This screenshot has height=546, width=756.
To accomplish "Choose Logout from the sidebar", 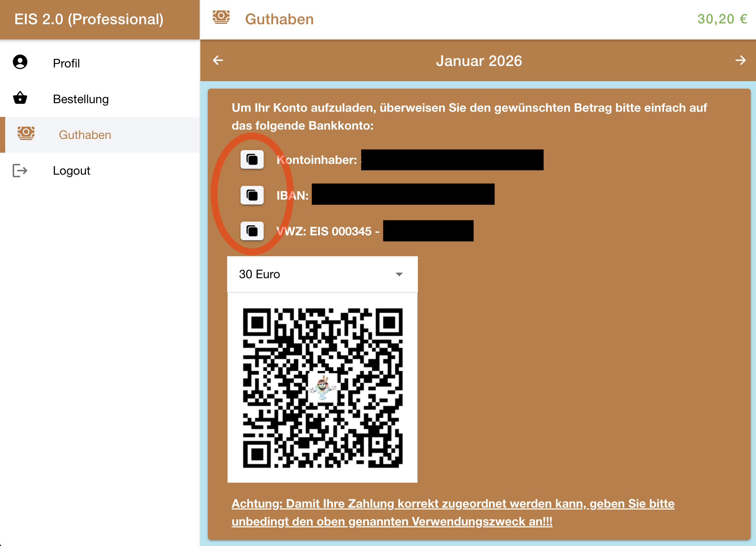I will 72,171.
